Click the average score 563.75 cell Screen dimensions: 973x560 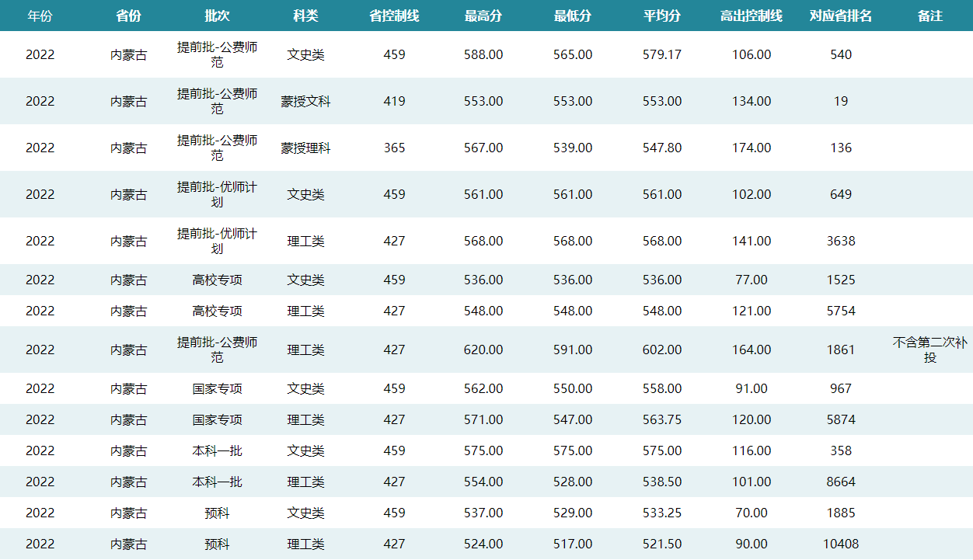(662, 419)
